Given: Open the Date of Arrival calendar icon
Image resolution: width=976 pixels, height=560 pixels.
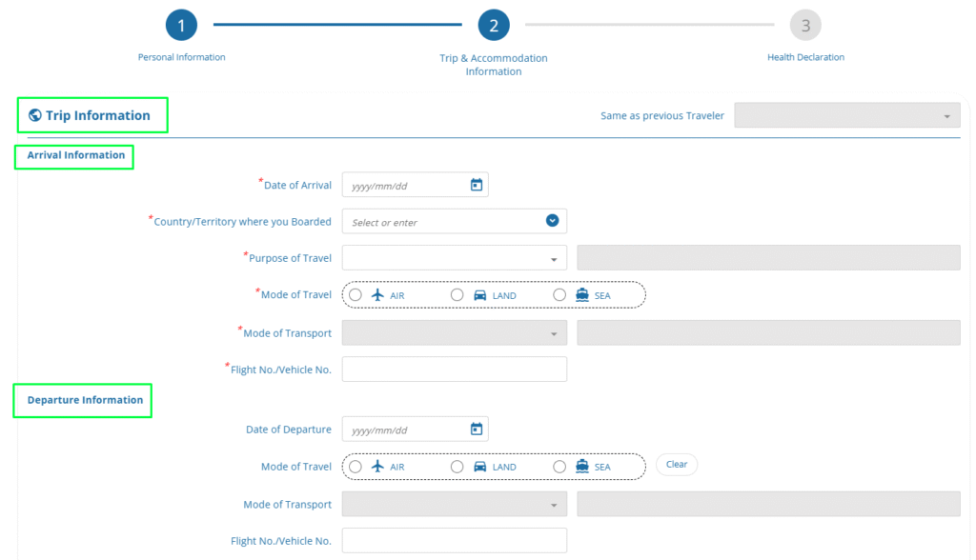Looking at the screenshot, I should pos(477,185).
